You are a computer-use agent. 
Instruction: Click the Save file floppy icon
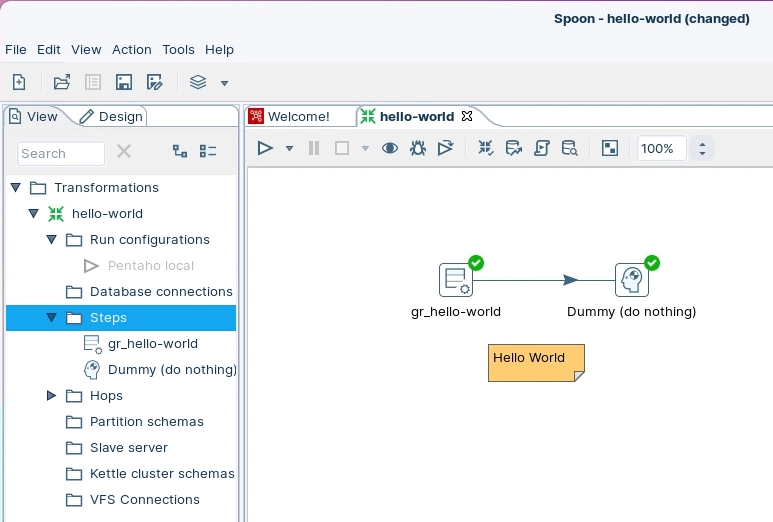124,82
